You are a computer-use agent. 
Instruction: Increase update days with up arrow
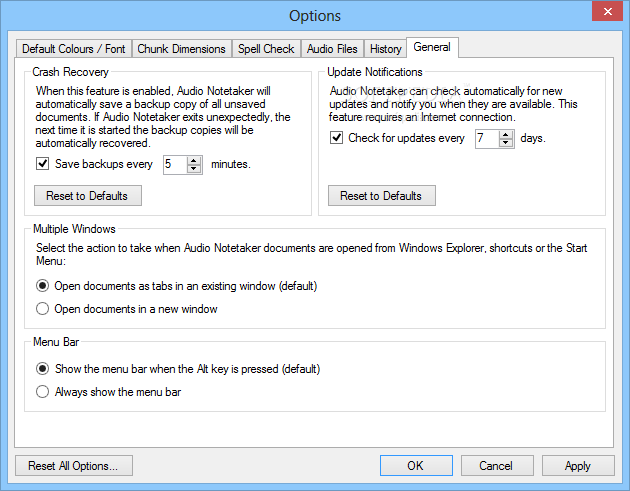505,135
